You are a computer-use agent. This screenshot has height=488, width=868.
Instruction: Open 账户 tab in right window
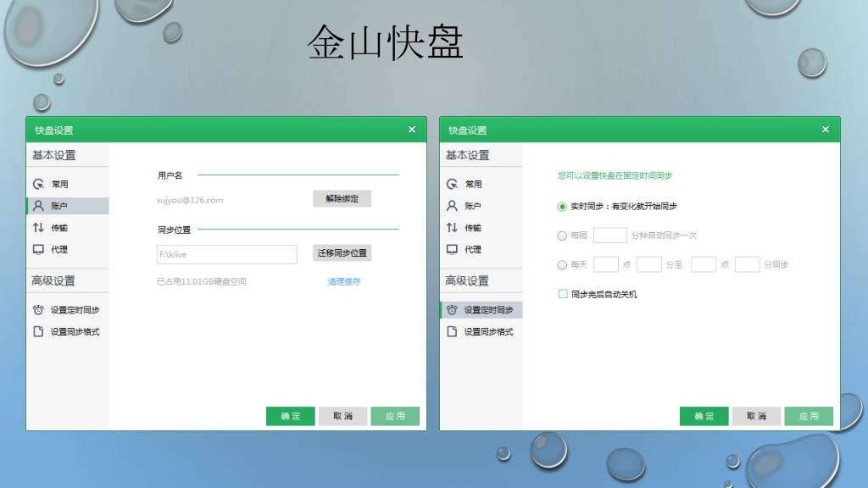coord(481,206)
